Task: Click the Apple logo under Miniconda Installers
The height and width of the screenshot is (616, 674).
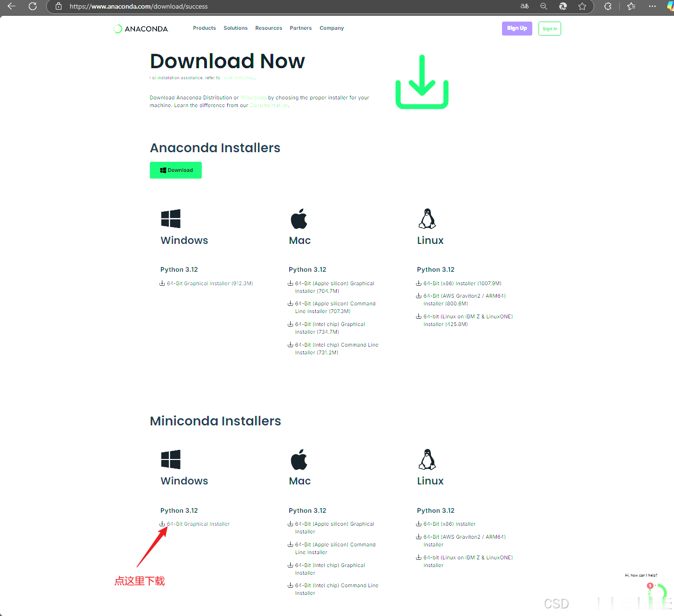Action: click(x=299, y=459)
